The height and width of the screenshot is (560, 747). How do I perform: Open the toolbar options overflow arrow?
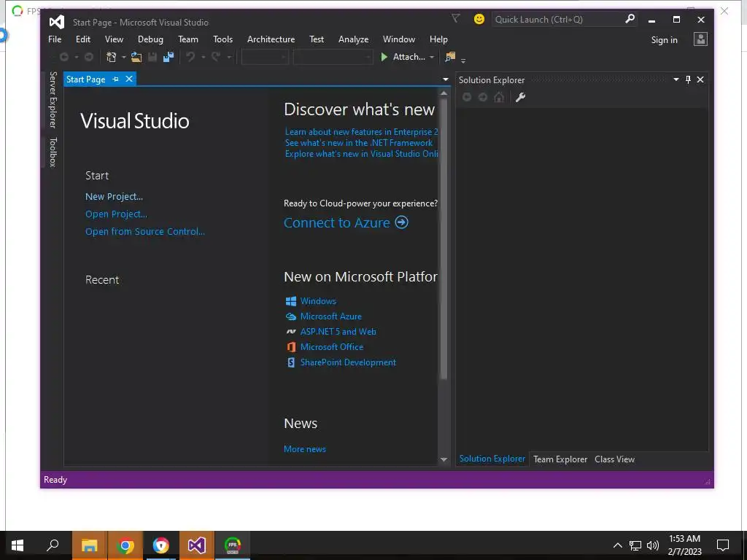click(x=463, y=60)
